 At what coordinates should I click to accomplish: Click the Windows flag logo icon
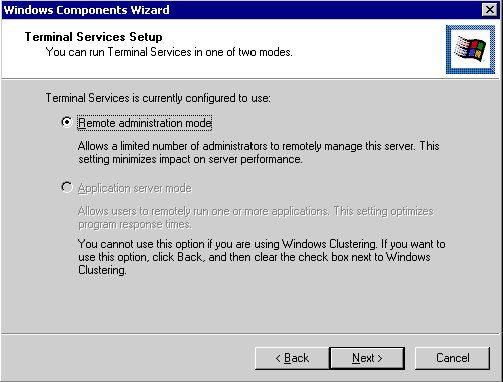470,49
